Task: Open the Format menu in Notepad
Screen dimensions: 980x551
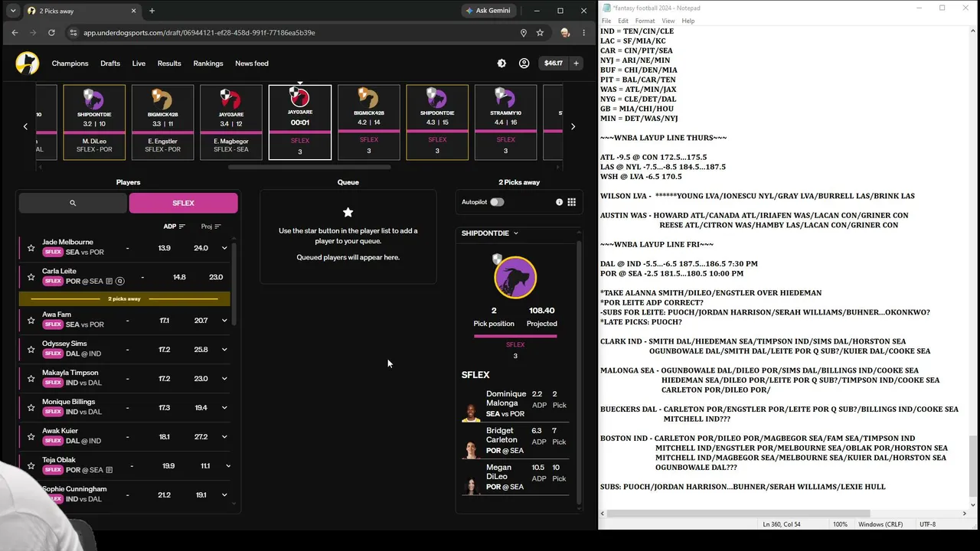Action: 645,21
